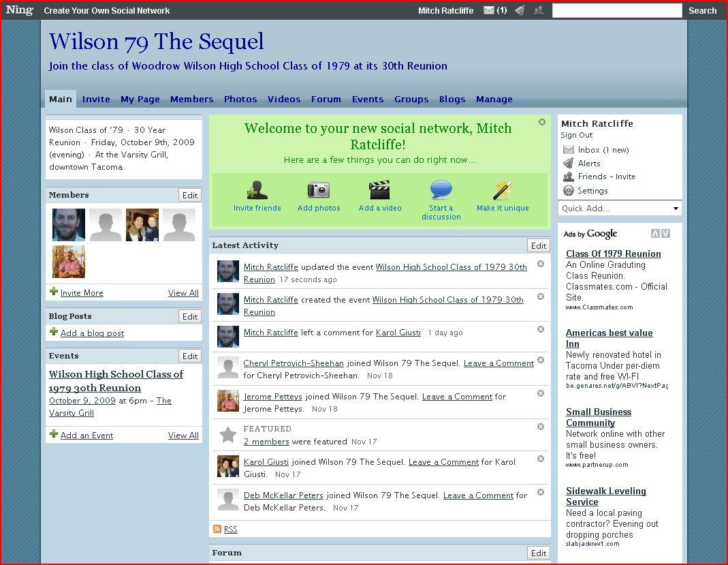
Task: Switch to the Main tab
Action: coord(61,99)
